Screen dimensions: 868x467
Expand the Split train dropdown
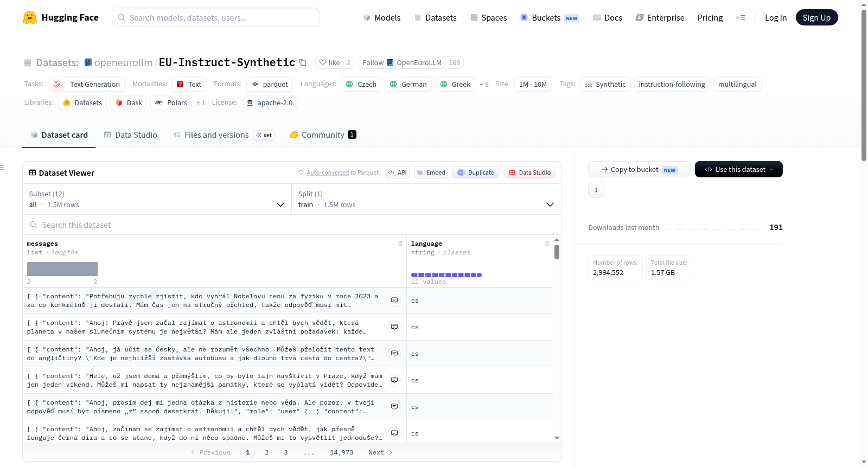tap(426, 199)
